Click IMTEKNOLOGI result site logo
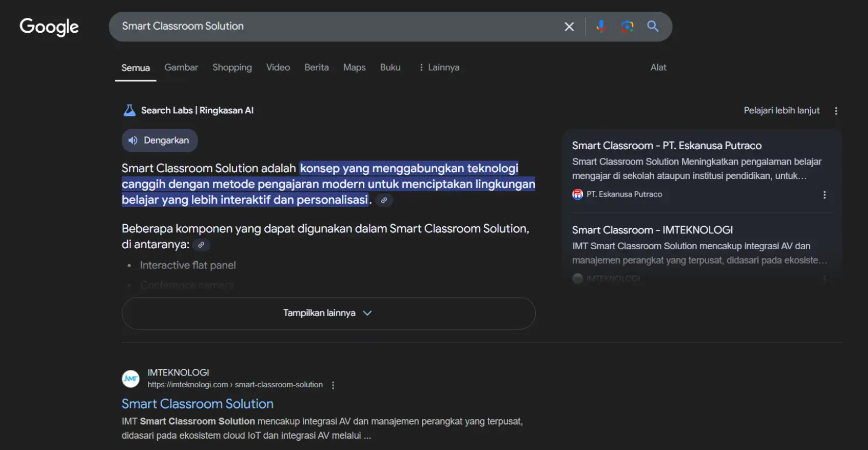The width and height of the screenshot is (868, 450). (131, 378)
